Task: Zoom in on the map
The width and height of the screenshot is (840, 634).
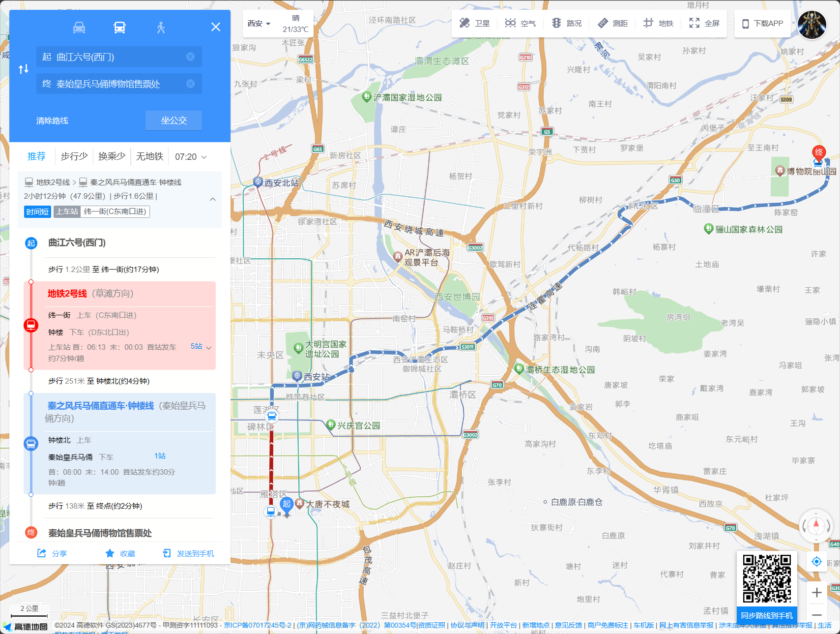Action: pyautogui.click(x=816, y=593)
